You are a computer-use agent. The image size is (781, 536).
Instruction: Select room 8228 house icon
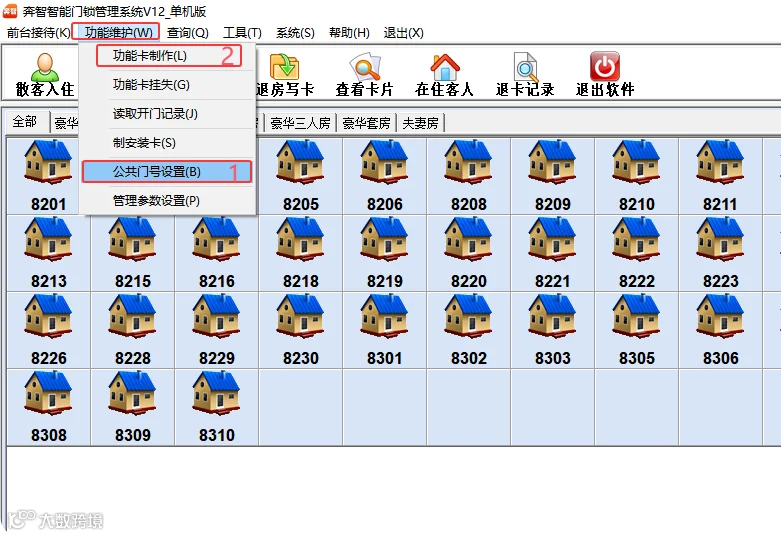pyautogui.click(x=132, y=316)
